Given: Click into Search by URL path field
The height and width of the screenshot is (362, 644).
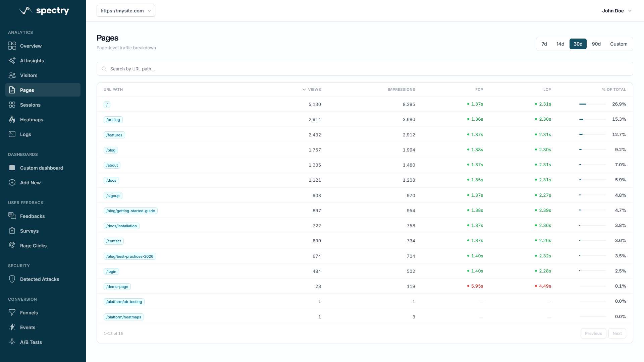Looking at the screenshot, I should 365,69.
